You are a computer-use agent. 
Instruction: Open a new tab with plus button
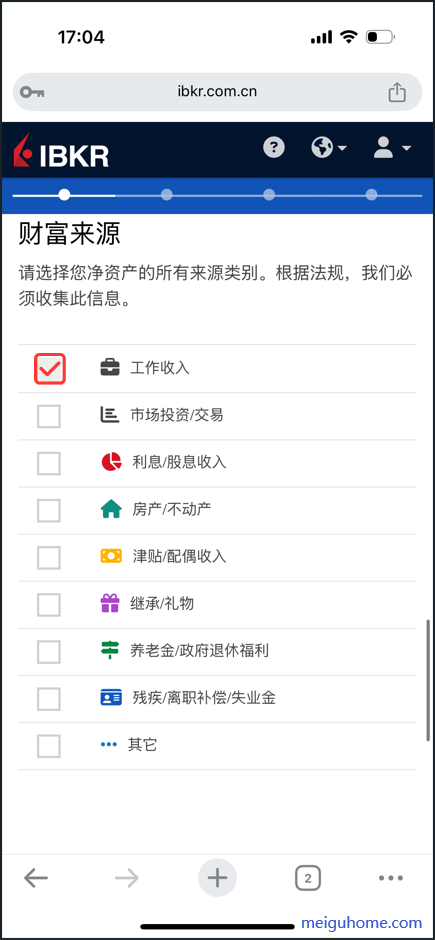tap(218, 878)
